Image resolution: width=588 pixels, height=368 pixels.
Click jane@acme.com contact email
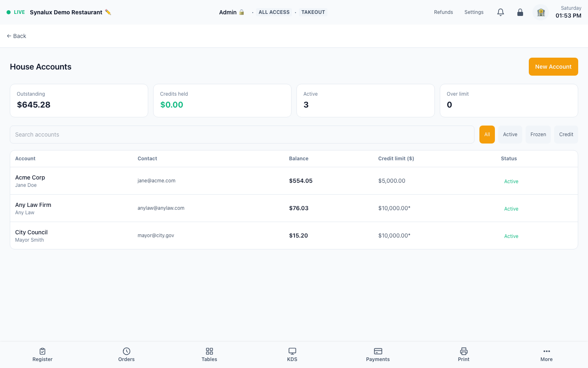156,181
